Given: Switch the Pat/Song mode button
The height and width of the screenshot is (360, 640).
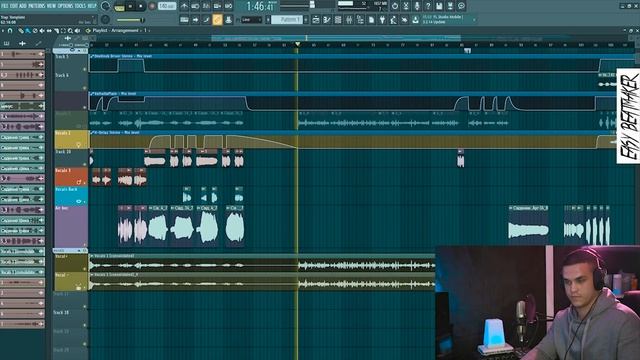Looking at the screenshot, I should 120,7.
